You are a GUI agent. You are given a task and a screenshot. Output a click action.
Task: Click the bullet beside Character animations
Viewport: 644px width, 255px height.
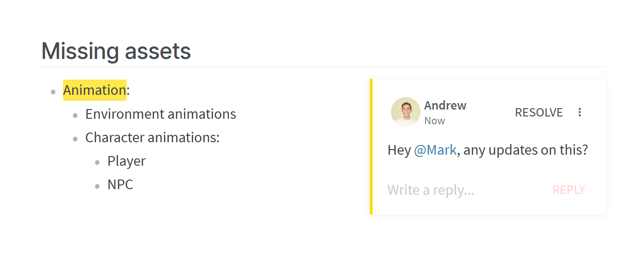coord(75,139)
